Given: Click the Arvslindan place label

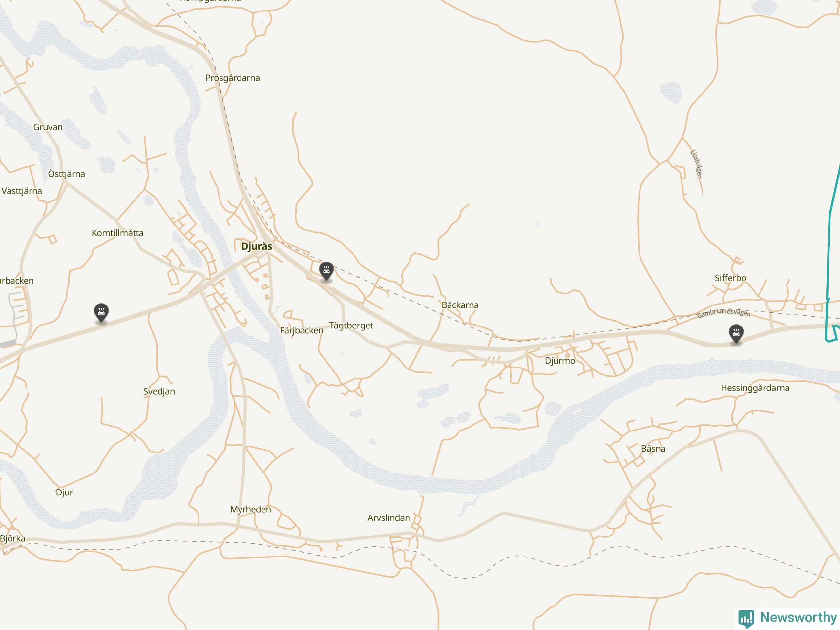Looking at the screenshot, I should click(x=389, y=517).
